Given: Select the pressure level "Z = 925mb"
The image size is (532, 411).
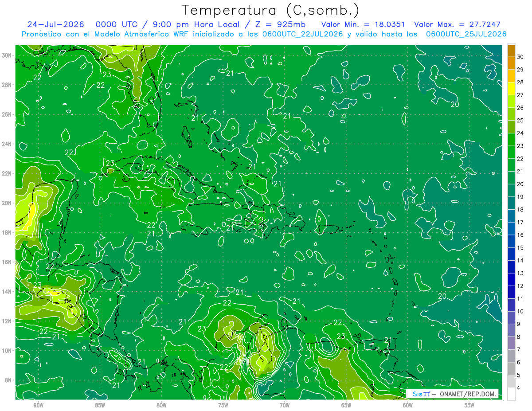Looking at the screenshot, I should 281,24.
